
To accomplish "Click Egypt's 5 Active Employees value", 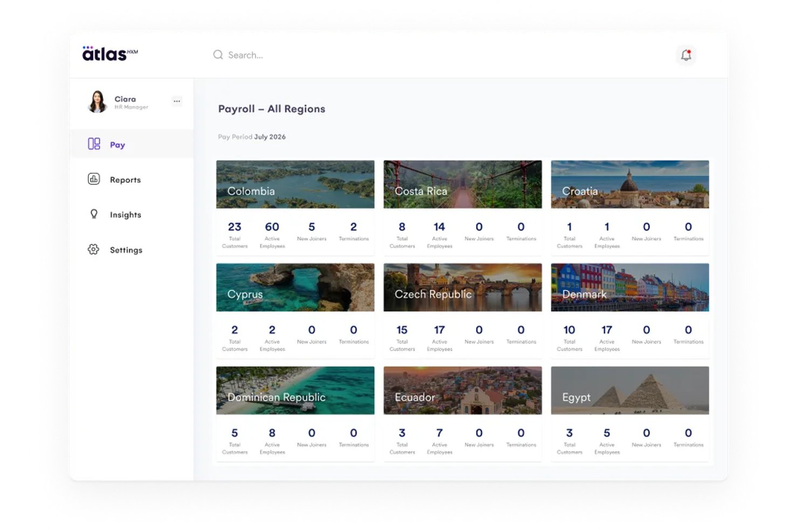I will point(607,433).
